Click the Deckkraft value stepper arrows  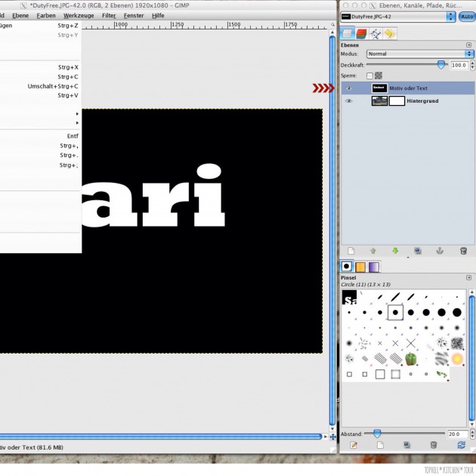tap(472, 65)
